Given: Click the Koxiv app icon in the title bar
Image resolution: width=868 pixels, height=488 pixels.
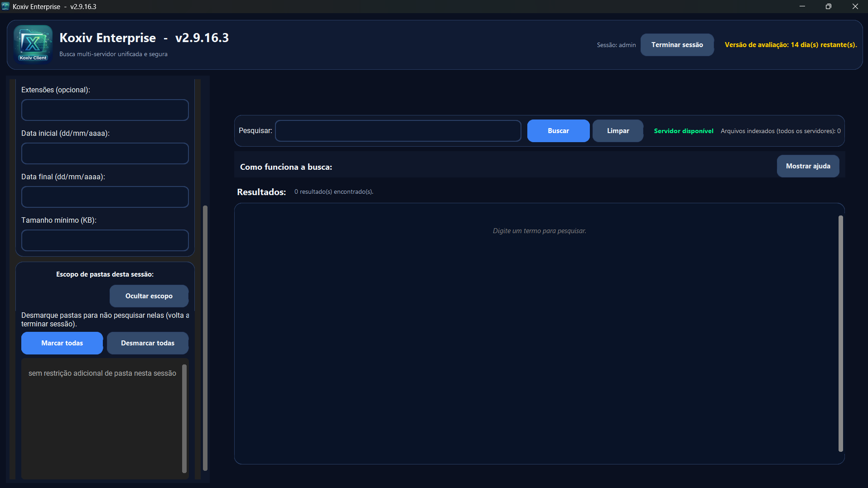Looking at the screenshot, I should click(x=6, y=6).
